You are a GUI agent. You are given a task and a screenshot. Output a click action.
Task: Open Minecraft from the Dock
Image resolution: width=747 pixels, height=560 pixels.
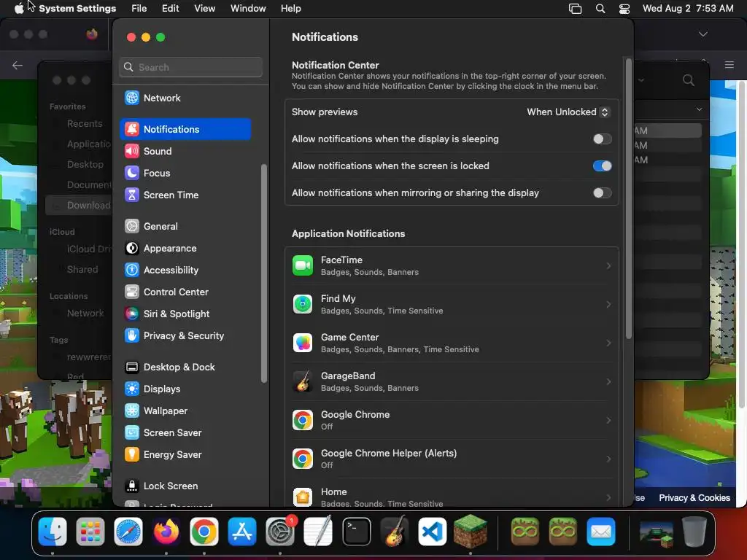coord(471,532)
